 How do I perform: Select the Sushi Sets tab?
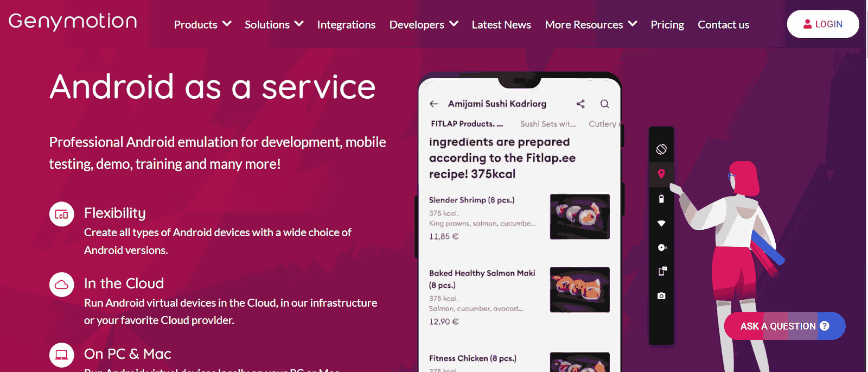(548, 124)
